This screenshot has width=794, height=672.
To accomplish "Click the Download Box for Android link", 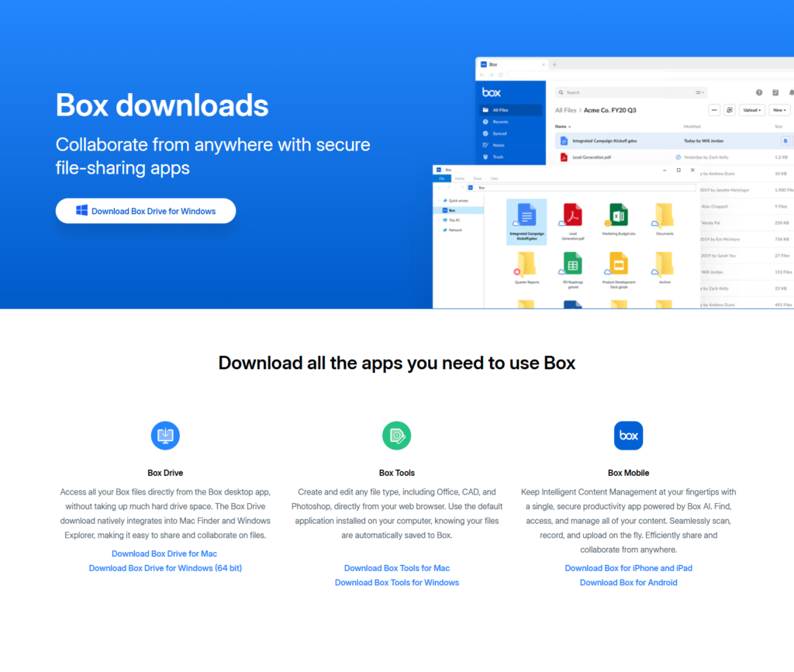I will pos(628,582).
